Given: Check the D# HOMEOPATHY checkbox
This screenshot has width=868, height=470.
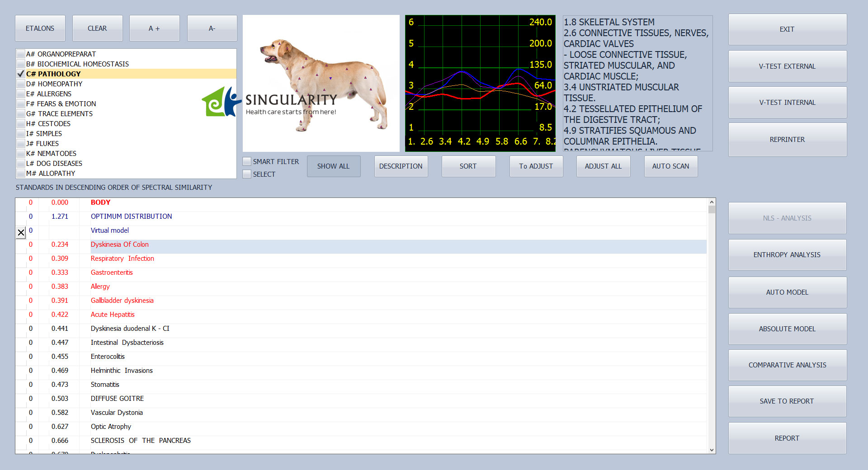Looking at the screenshot, I should [x=21, y=84].
